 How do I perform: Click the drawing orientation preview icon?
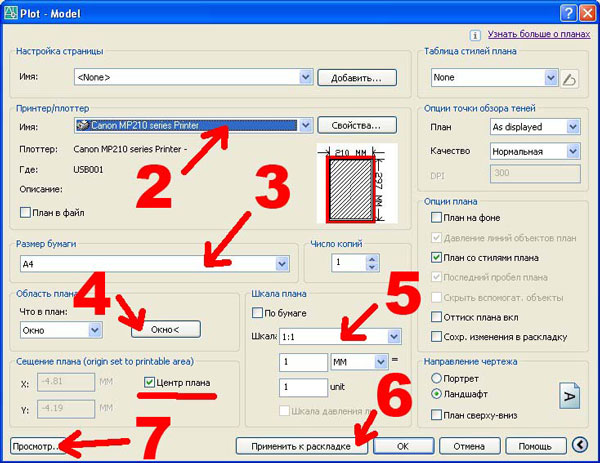click(x=566, y=396)
